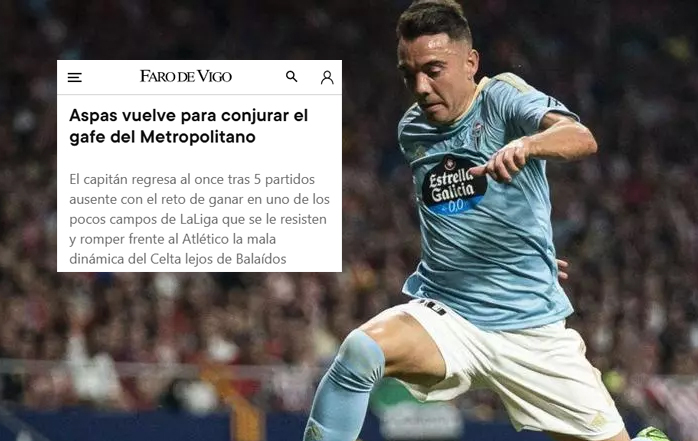Viewport: 698px width, 441px height.
Task: Click the Estrella Galicia sponsor logo on jersey
Action: point(451,184)
